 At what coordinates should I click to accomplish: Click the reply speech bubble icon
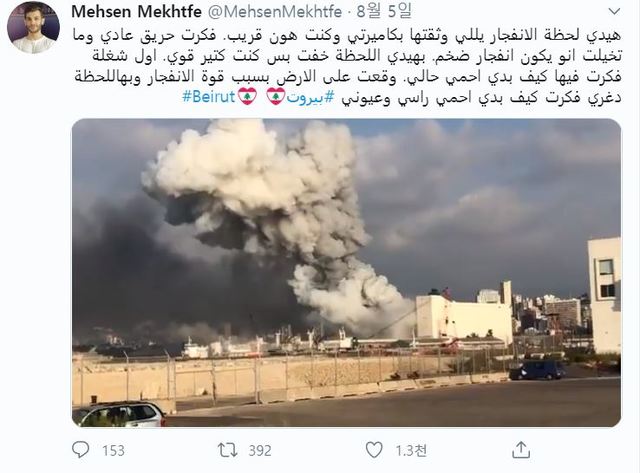coord(80,450)
